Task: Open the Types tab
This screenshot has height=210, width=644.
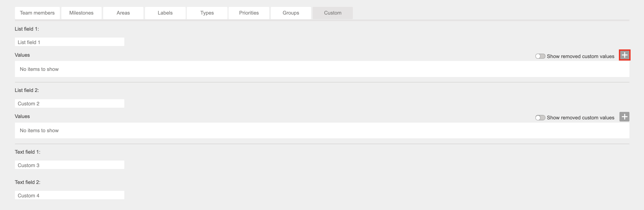Action: [x=207, y=13]
